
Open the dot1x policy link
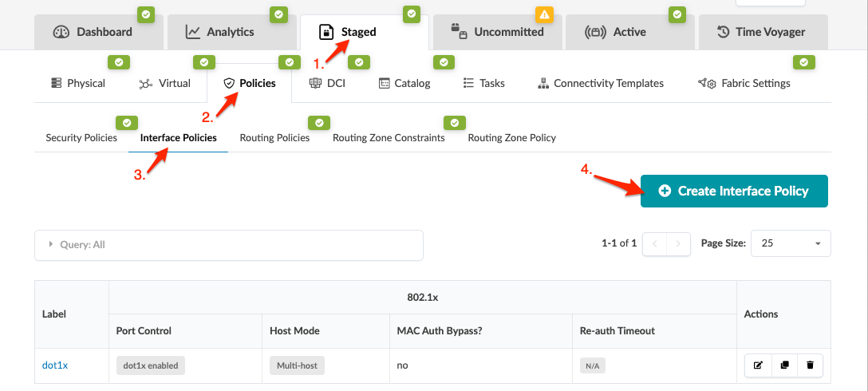pos(55,365)
